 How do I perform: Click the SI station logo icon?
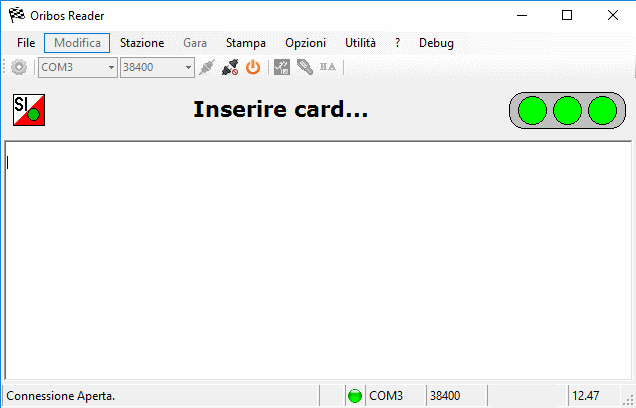click(29, 110)
